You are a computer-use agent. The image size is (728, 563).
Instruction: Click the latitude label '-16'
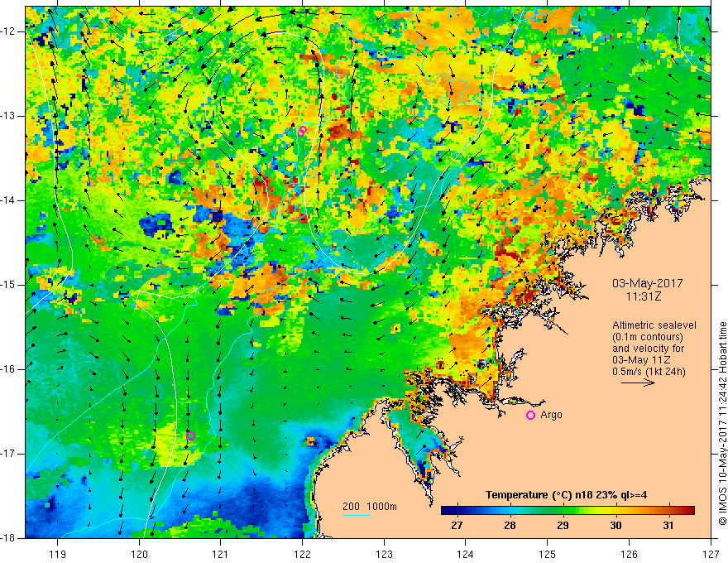click(x=8, y=369)
